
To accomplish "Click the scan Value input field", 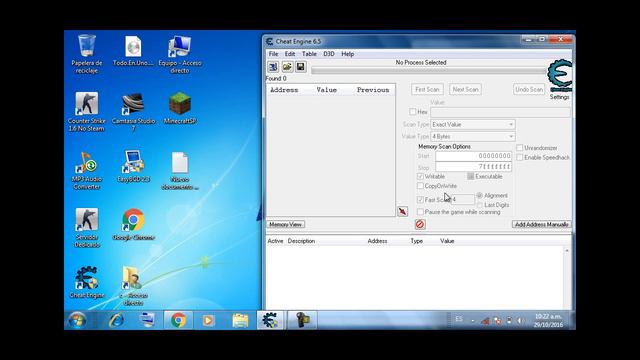I will (x=500, y=112).
